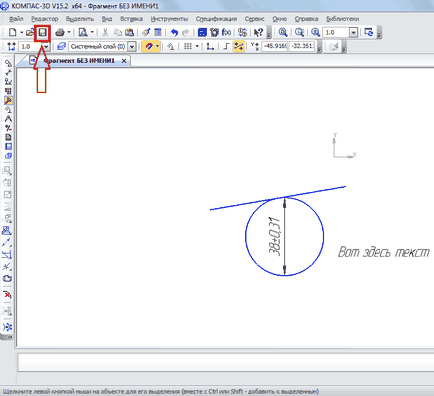Screen dimensions: 434x396
Task: Click the Paste clipboard icon
Action: click(x=129, y=32)
